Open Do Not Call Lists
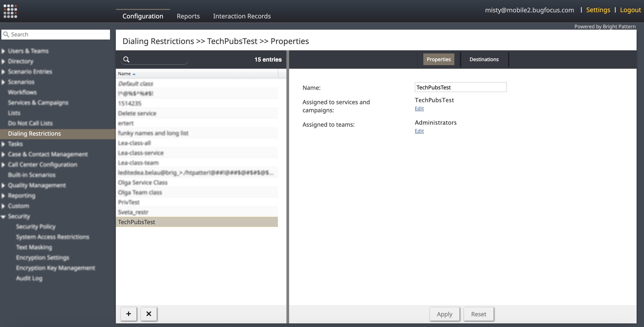644x327 pixels. (x=30, y=123)
